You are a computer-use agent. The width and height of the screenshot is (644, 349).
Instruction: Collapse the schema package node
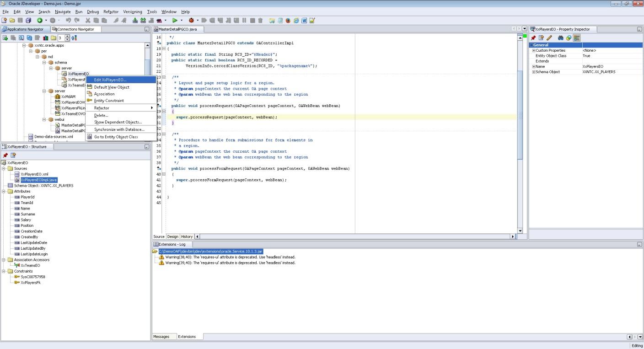(44, 62)
